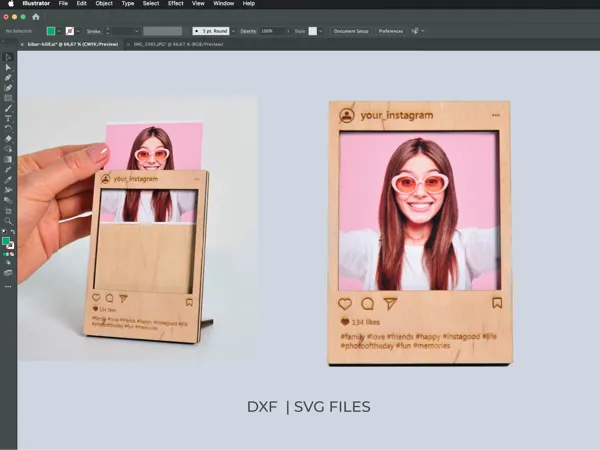Switch to the IMG JPG document tab
600x450 pixels.
(178, 44)
